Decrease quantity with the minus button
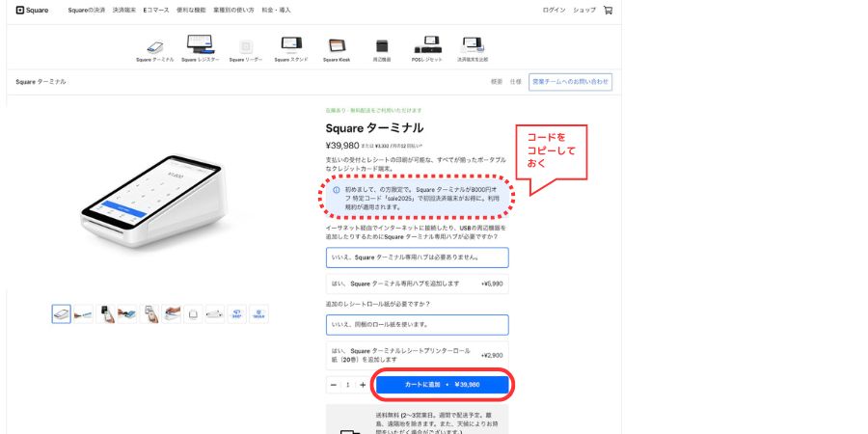Viewport: 868px width, 434px height. click(334, 385)
